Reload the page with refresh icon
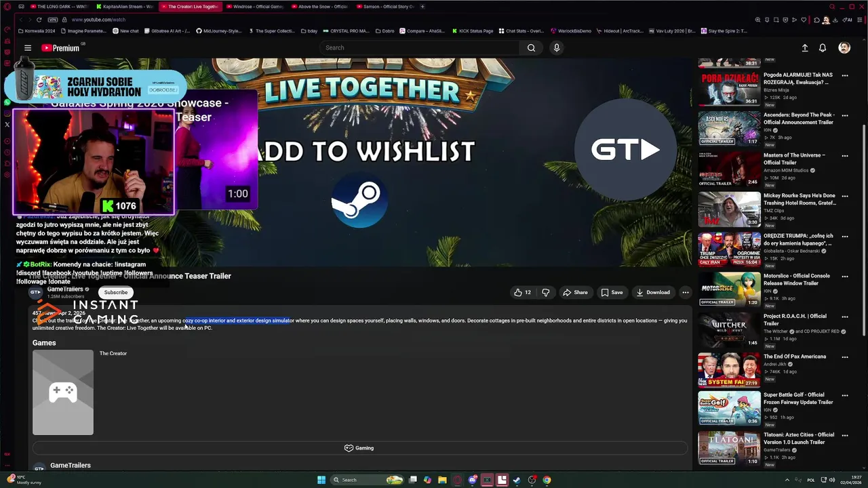 coord(39,20)
